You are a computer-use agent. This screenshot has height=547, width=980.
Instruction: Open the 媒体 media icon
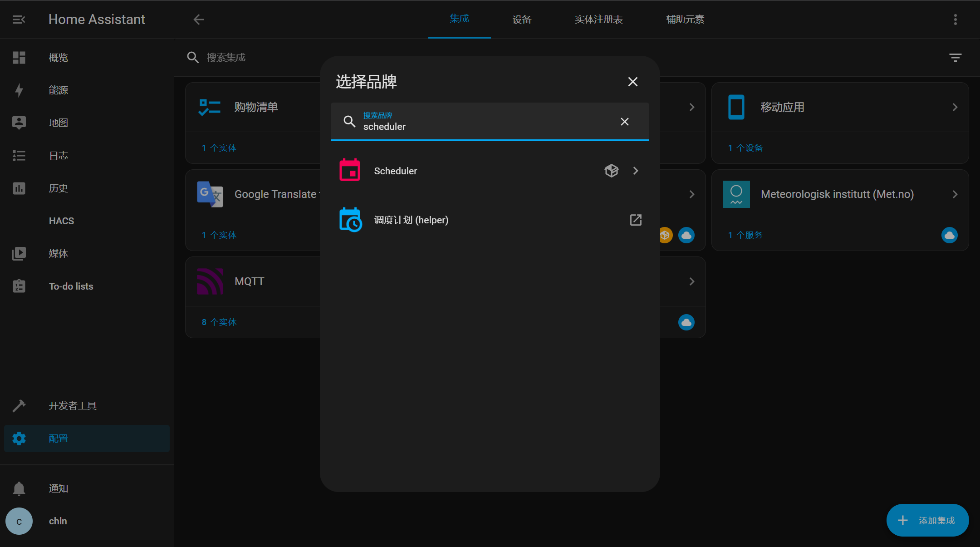coord(19,254)
